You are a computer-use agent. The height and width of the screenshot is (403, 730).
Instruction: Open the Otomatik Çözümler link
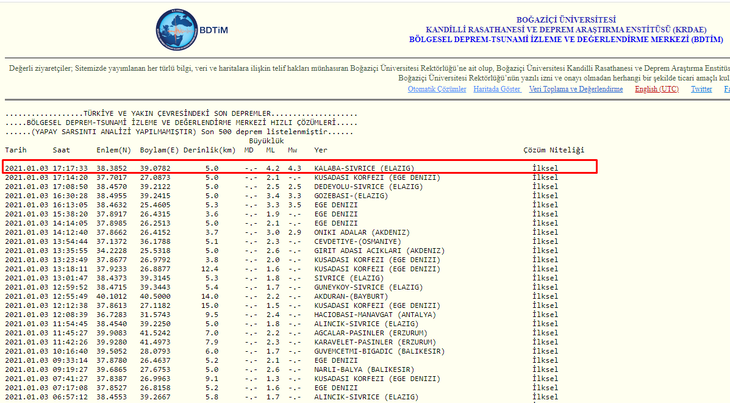437,89
